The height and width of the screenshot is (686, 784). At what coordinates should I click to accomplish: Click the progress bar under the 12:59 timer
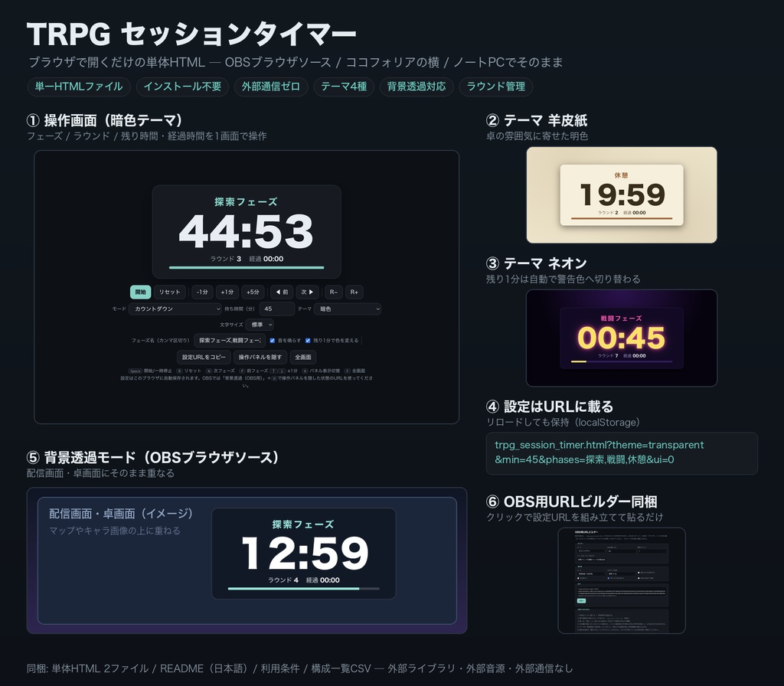click(303, 589)
